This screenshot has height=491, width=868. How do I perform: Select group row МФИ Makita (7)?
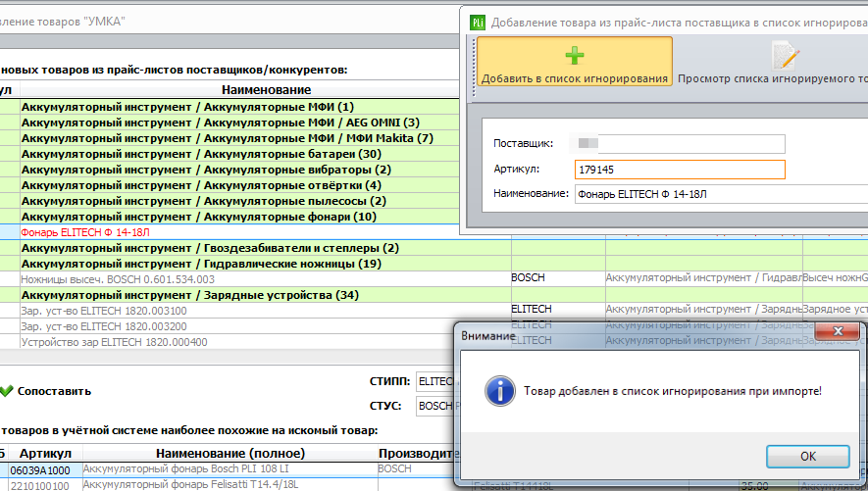tap(230, 138)
